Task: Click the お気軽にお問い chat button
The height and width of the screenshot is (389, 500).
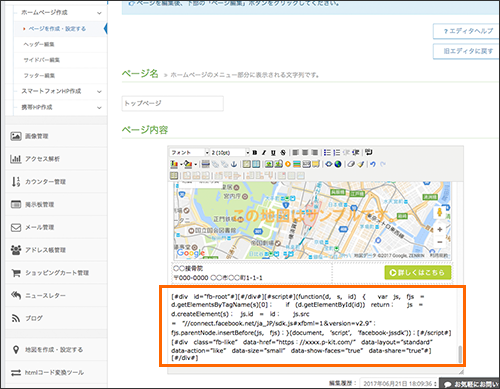Action: click(470, 384)
